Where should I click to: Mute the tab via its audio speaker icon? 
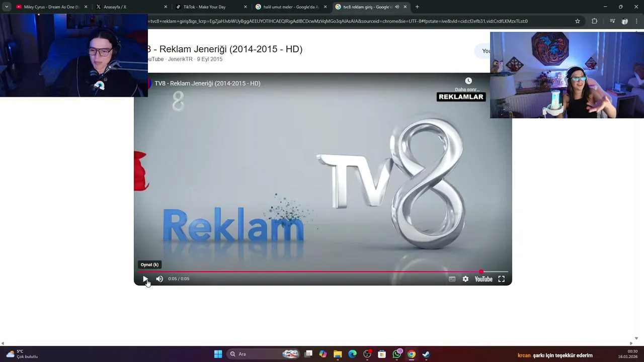coord(397,7)
